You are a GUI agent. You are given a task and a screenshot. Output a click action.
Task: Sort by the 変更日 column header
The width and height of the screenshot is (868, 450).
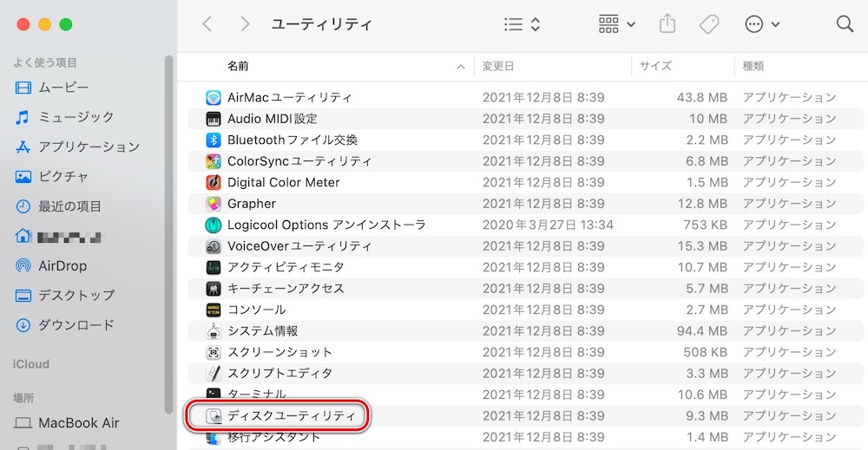point(497,67)
